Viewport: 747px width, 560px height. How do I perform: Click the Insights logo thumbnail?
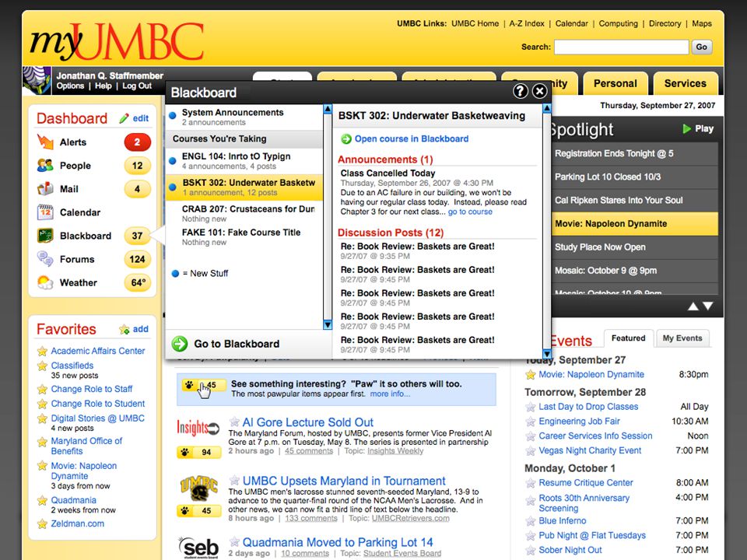point(198,428)
